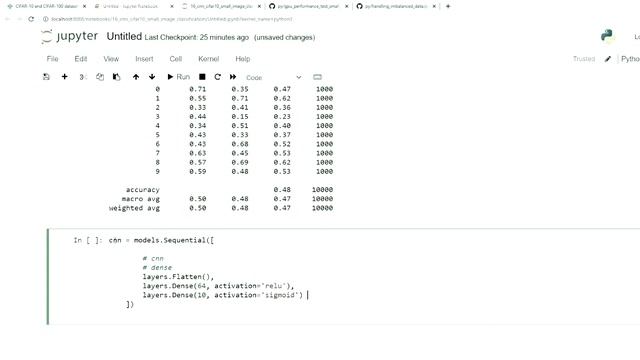Click precision 0.71 in class 0 row
The width and height of the screenshot is (640, 360).
click(198, 89)
